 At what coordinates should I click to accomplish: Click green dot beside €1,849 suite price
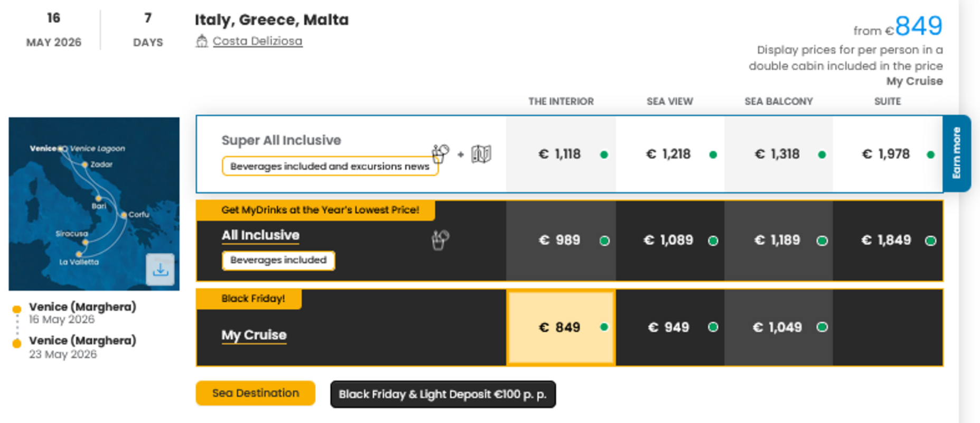point(930,241)
